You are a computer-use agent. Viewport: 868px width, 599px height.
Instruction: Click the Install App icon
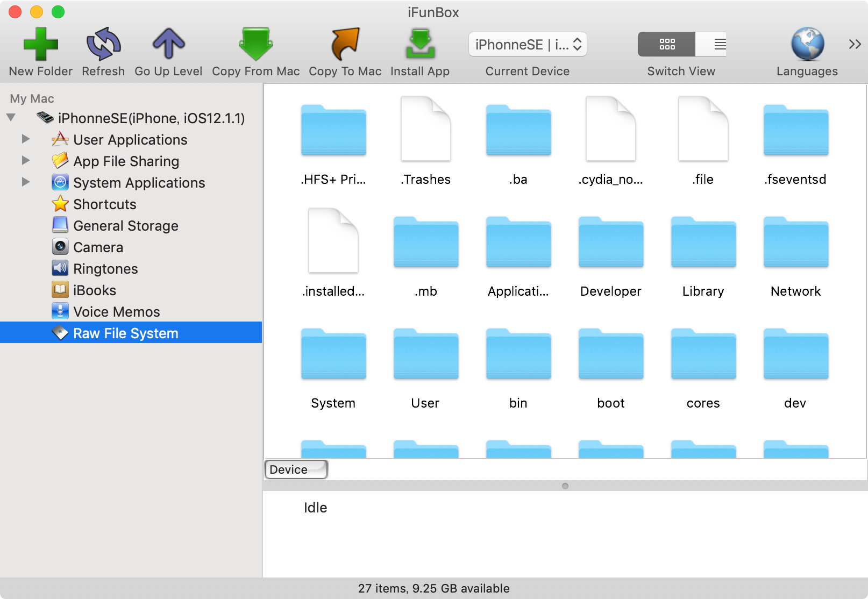click(x=420, y=44)
